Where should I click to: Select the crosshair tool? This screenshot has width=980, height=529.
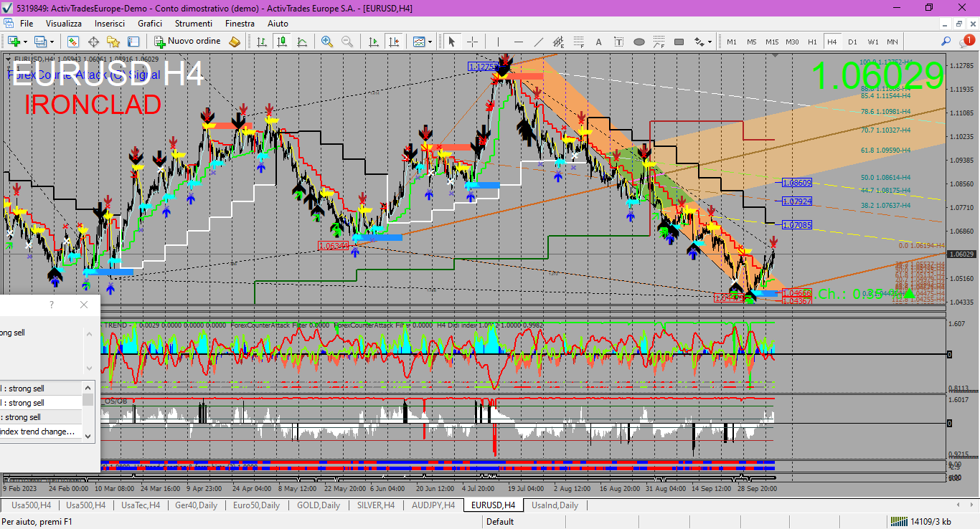coord(472,42)
